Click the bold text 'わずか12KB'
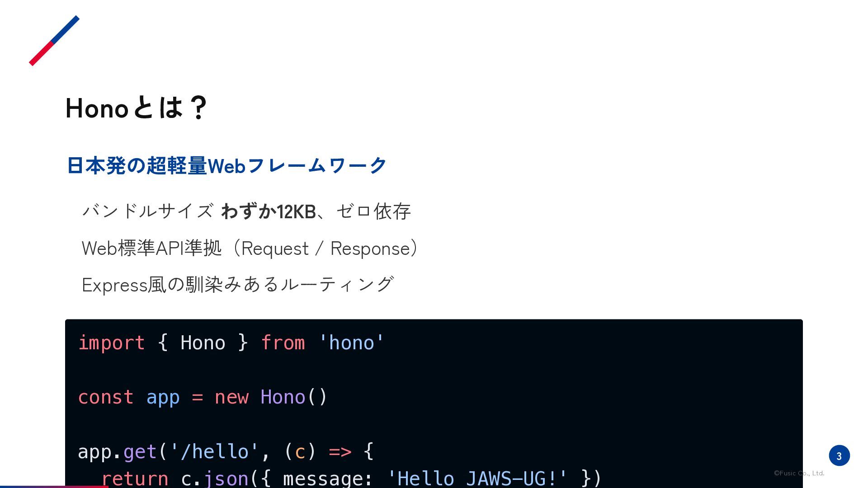The width and height of the screenshot is (868, 488). [x=268, y=211]
